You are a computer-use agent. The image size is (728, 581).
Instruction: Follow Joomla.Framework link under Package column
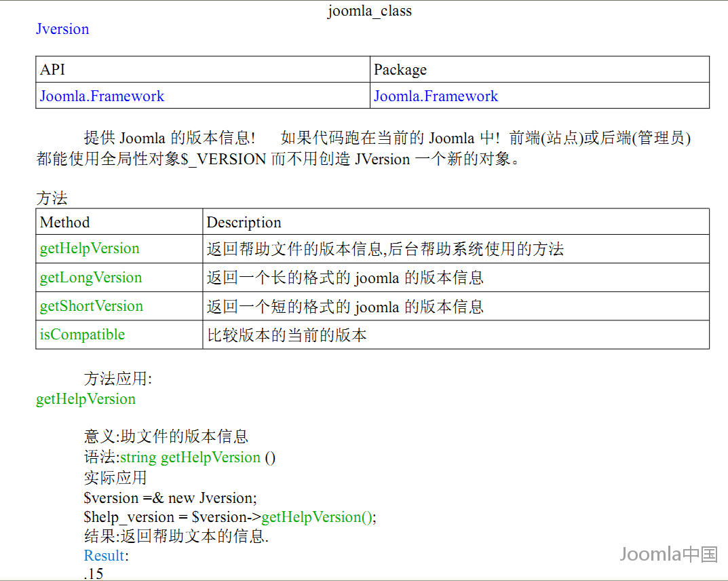pos(436,96)
